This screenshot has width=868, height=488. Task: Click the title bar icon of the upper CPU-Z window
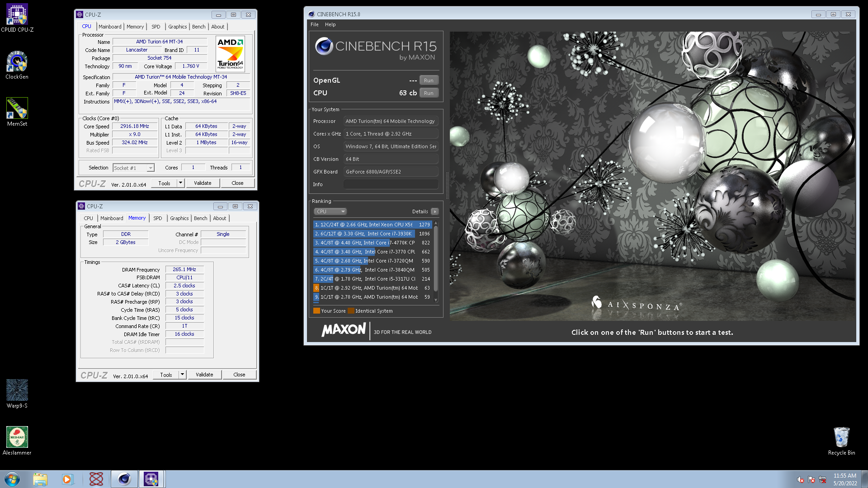(80, 14)
